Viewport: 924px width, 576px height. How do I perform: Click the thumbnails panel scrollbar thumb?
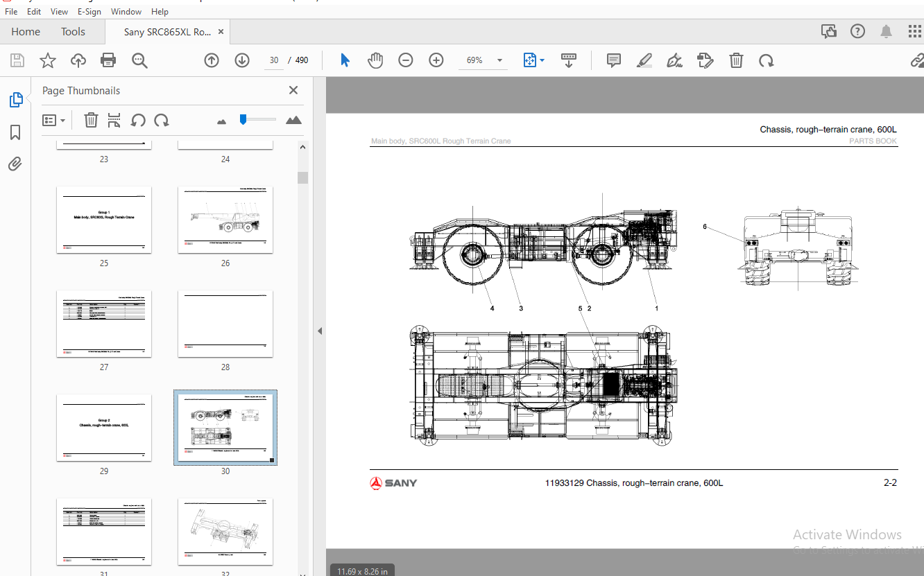pos(303,177)
